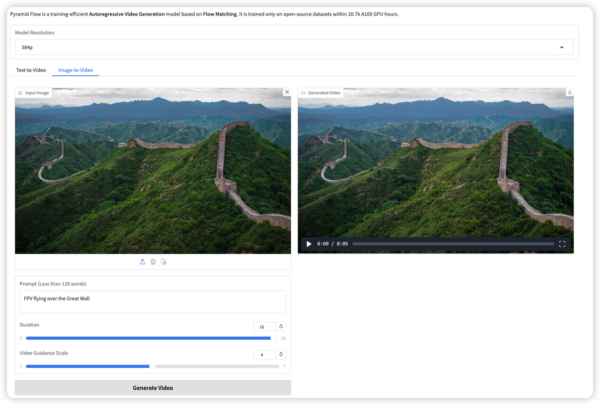Select the Image-to-Video tab

pos(76,70)
